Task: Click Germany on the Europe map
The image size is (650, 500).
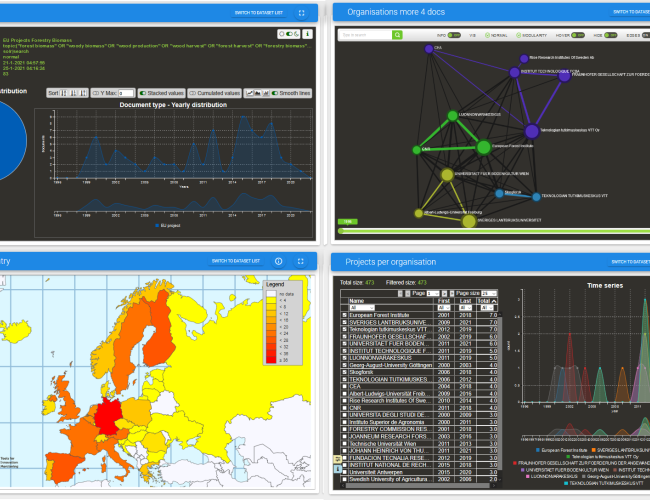Action: 107,415
